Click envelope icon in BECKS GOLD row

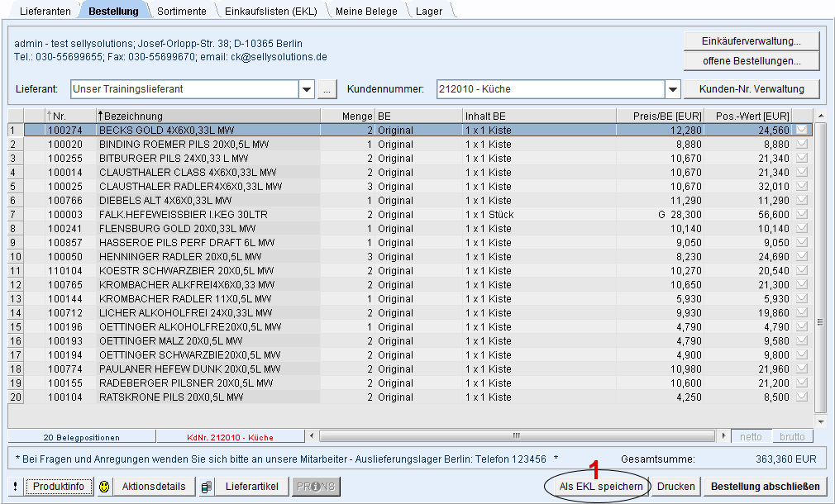coord(802,130)
